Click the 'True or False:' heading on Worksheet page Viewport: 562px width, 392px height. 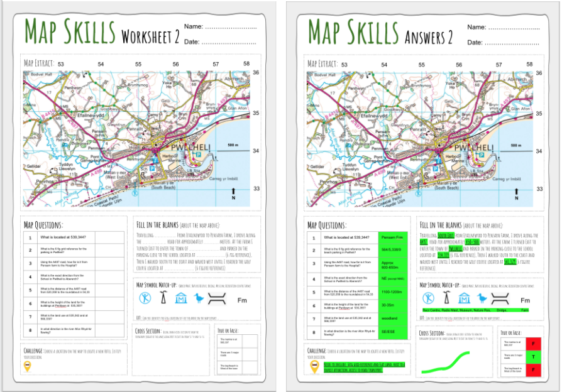[x=228, y=330]
